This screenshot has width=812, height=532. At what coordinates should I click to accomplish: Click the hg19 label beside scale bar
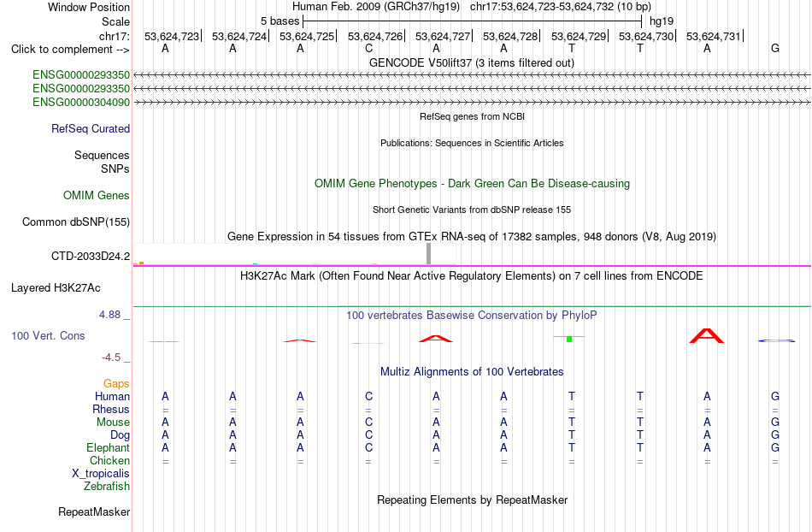point(662,21)
